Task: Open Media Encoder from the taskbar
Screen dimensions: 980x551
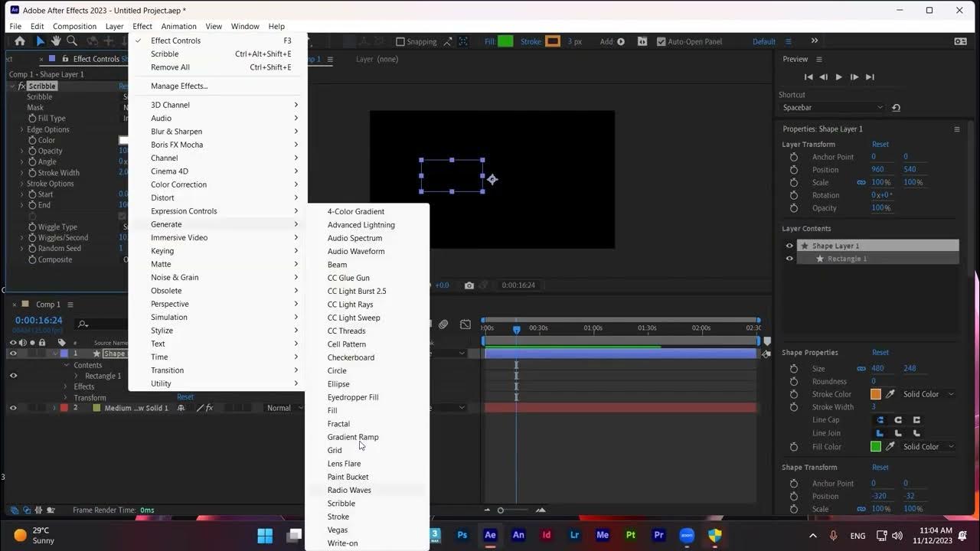Action: [603, 535]
